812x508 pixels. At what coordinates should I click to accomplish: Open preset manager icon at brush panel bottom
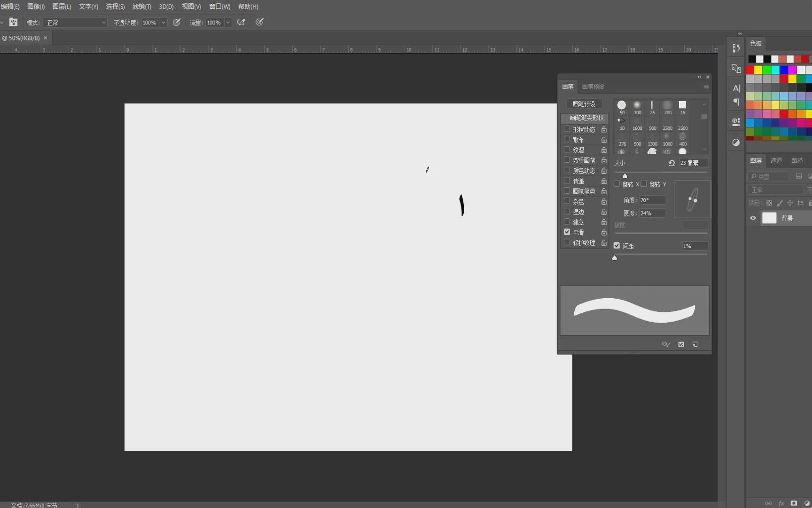pyautogui.click(x=681, y=344)
